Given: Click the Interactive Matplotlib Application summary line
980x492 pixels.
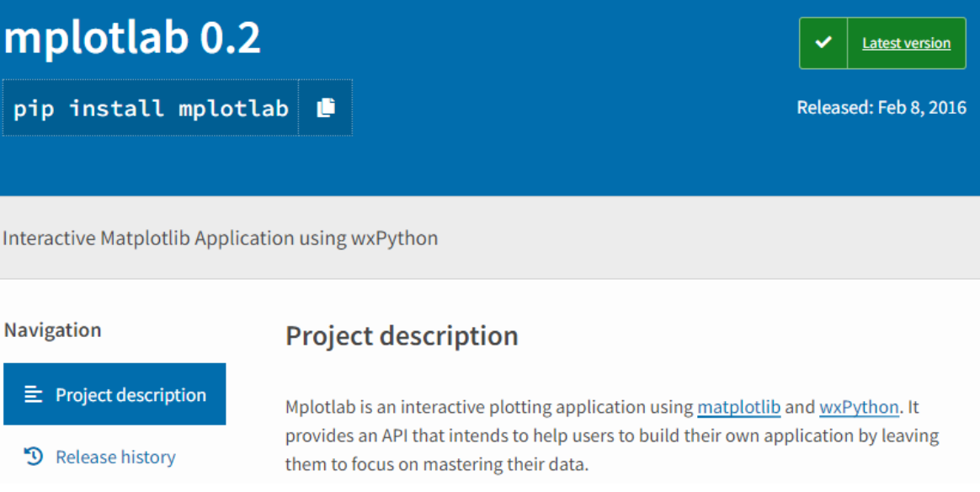Looking at the screenshot, I should [x=220, y=238].
